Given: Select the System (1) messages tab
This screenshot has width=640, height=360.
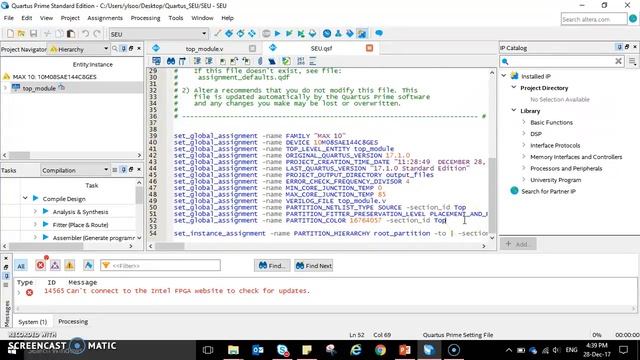Looking at the screenshot, I should point(33,322).
